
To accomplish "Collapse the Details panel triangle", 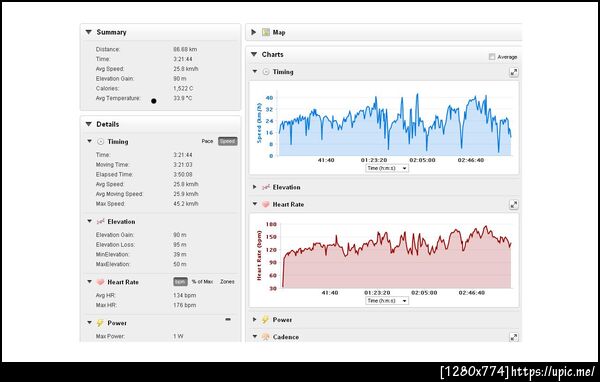I will pos(89,124).
